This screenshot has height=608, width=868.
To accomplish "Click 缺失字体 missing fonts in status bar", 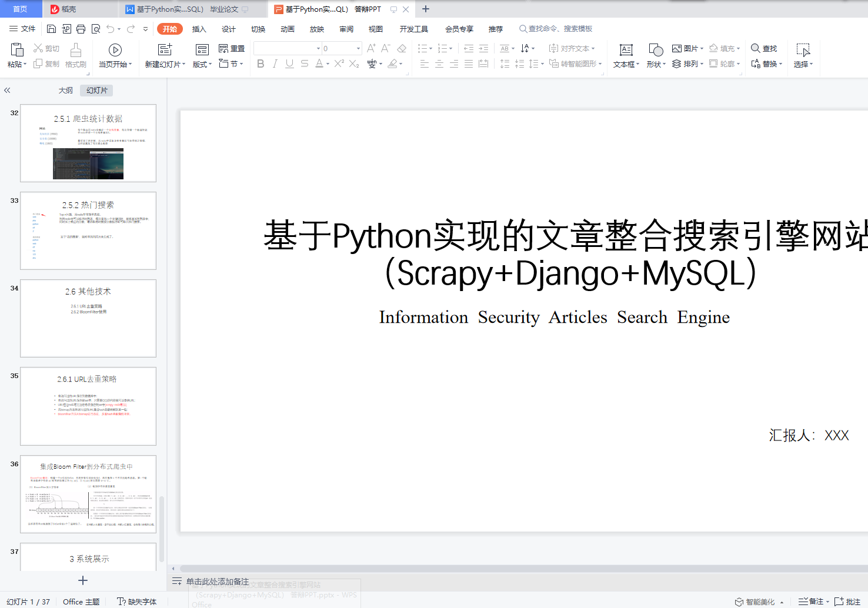I will [x=137, y=602].
